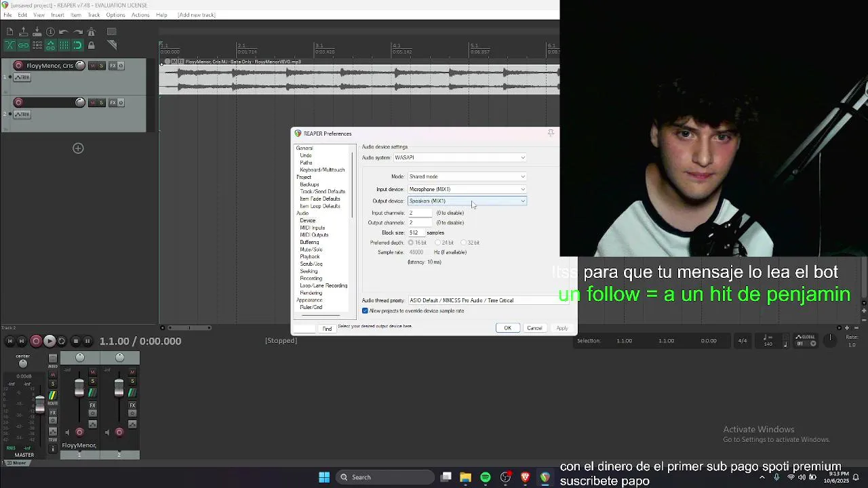
Task: Open the File menu
Action: (7, 15)
